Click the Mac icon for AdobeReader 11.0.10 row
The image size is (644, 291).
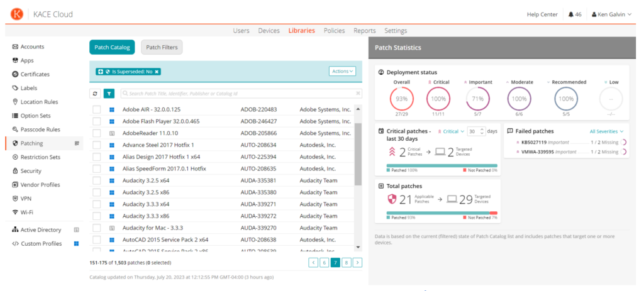pos(112,133)
